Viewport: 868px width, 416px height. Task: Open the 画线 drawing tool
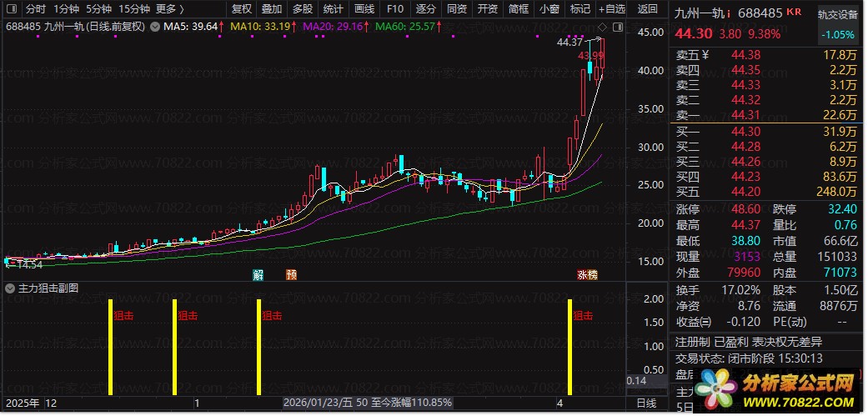coord(364,9)
